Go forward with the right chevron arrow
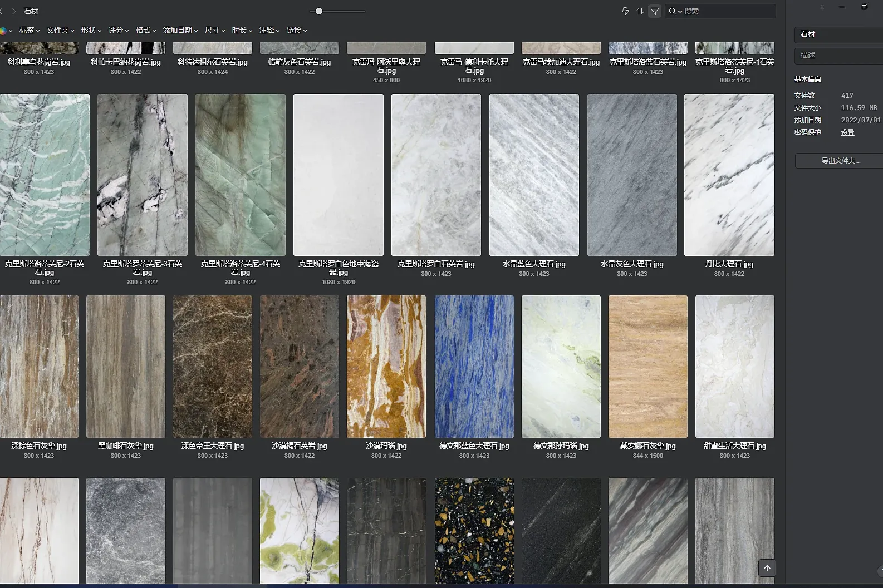Image resolution: width=883 pixels, height=588 pixels. [x=14, y=11]
